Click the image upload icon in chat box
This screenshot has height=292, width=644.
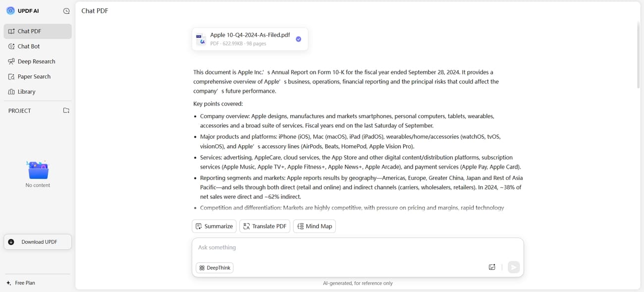492,267
